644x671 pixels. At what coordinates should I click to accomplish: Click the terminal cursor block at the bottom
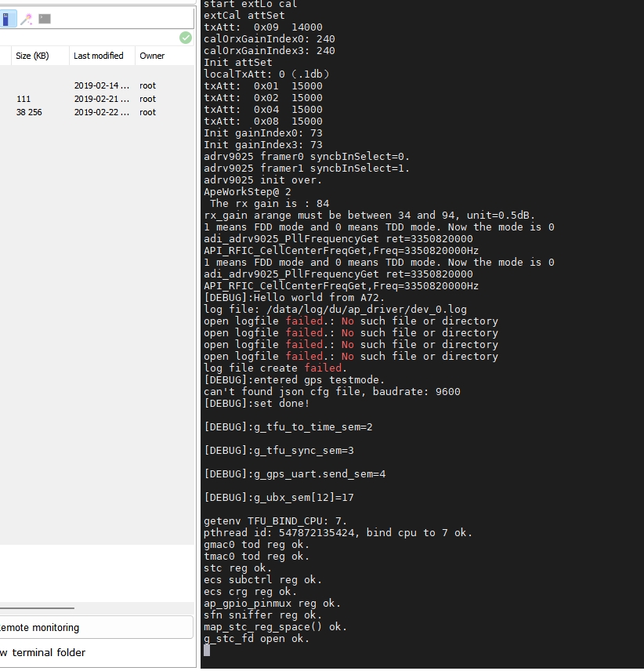[207, 650]
